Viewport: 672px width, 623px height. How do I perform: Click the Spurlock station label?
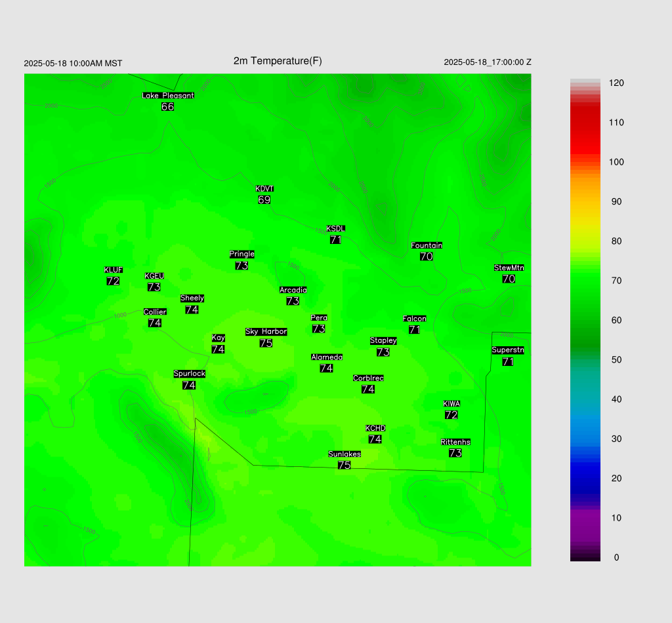(x=190, y=374)
